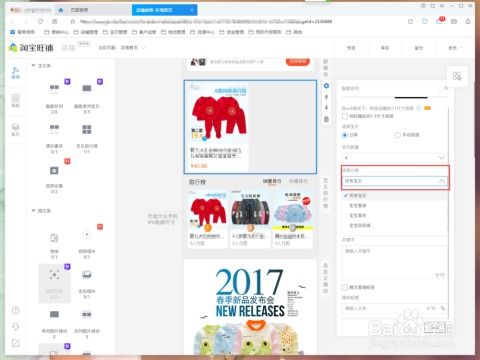480x360 pixels.
Task: Click the star bookmark icon before the URL
Action: (x=73, y=21)
